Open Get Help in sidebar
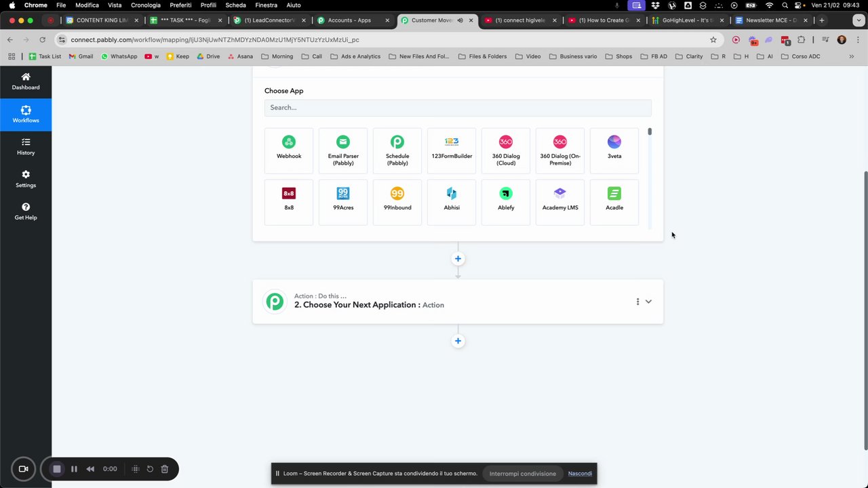Screen dimensions: 868x488 pos(26,211)
